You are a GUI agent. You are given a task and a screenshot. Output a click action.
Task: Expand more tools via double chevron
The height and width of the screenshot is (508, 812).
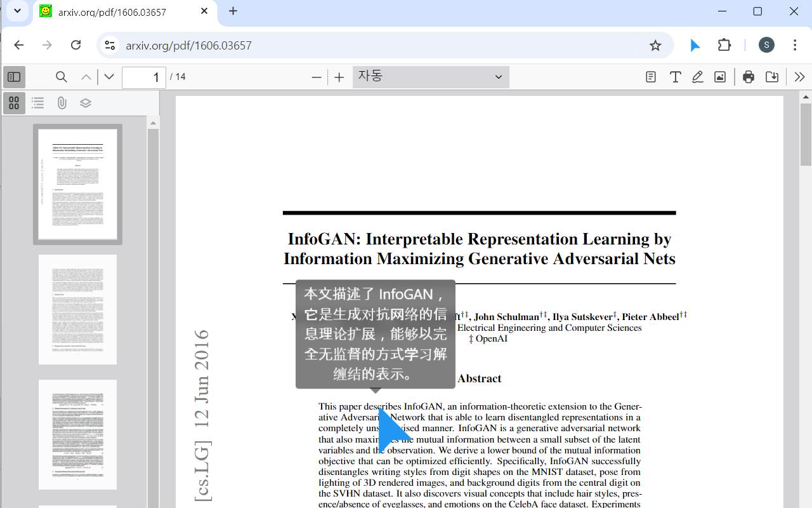point(799,76)
